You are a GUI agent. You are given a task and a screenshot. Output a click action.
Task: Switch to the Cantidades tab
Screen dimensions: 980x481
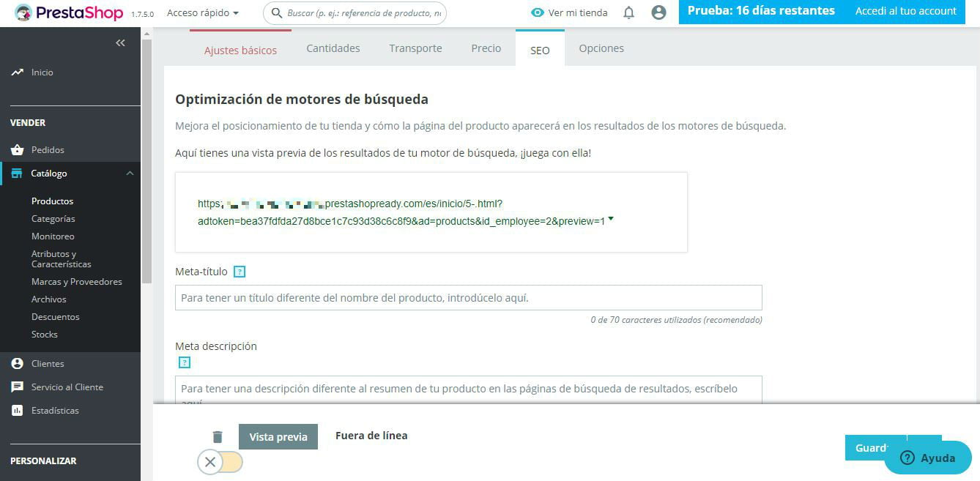pos(332,48)
